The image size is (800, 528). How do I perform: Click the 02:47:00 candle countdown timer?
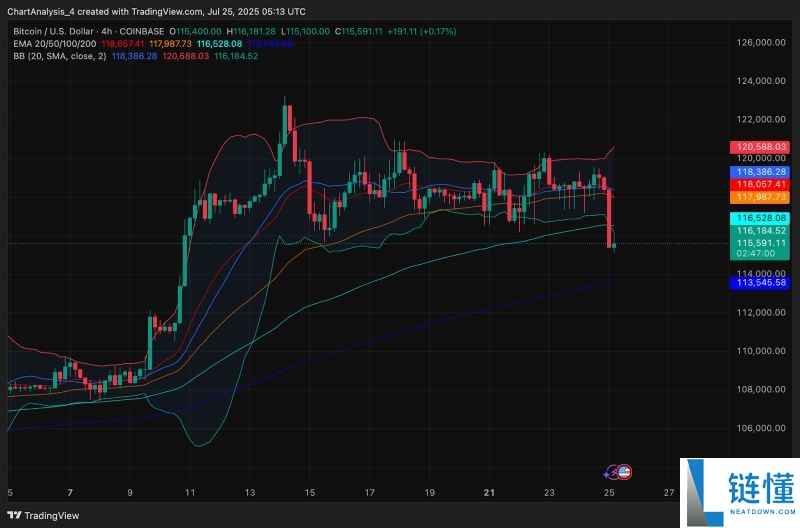[x=762, y=255]
